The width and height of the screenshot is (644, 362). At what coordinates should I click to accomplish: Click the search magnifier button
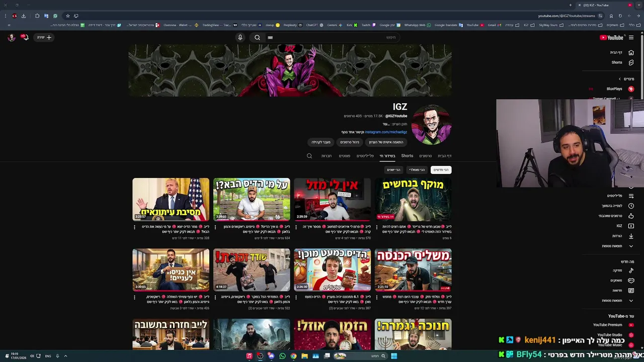(257, 37)
